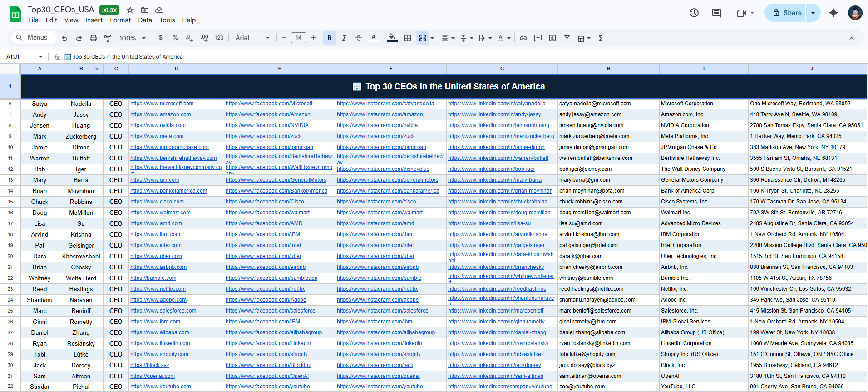Open the text rotation dropdown
The height and width of the screenshot is (392, 868).
pyautogui.click(x=504, y=38)
